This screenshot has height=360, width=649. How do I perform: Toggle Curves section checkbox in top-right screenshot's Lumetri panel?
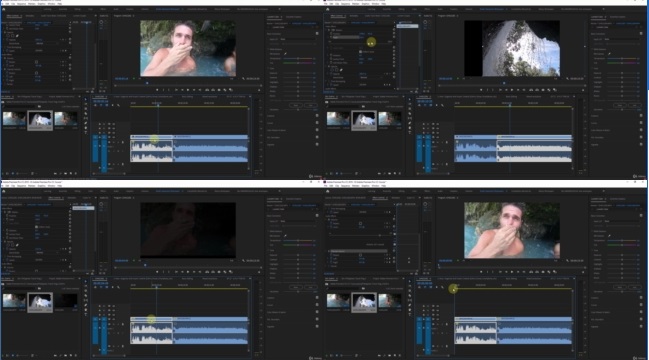(641, 122)
